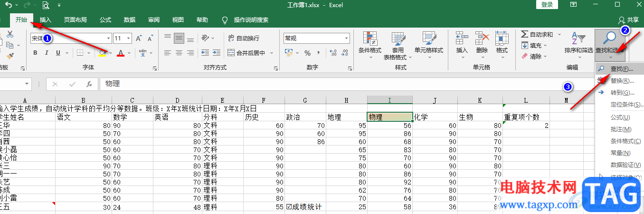Click 合并后居中 merge and center
This screenshot has height=214, width=644.
click(247, 53)
